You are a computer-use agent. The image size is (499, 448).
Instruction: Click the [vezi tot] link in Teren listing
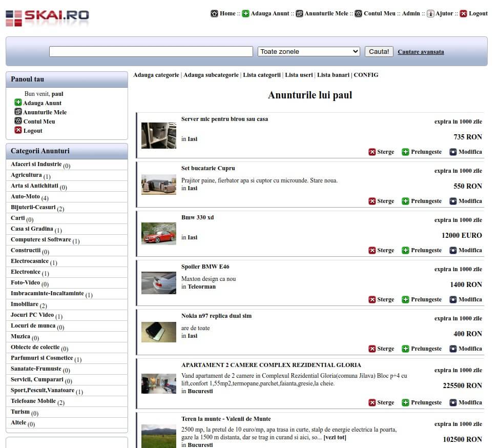pos(335,438)
